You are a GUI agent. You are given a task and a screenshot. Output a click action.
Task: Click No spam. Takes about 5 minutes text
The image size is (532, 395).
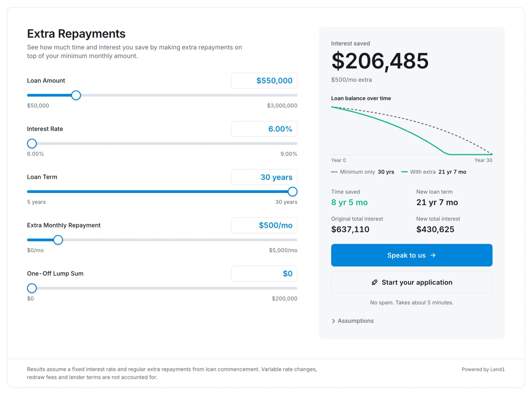(412, 302)
